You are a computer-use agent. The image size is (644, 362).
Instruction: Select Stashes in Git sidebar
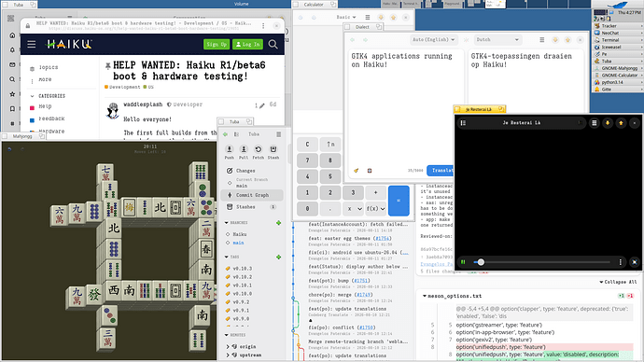(x=251, y=207)
